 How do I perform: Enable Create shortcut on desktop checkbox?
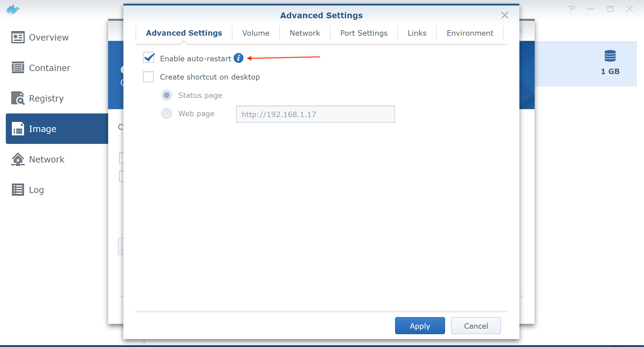point(148,77)
